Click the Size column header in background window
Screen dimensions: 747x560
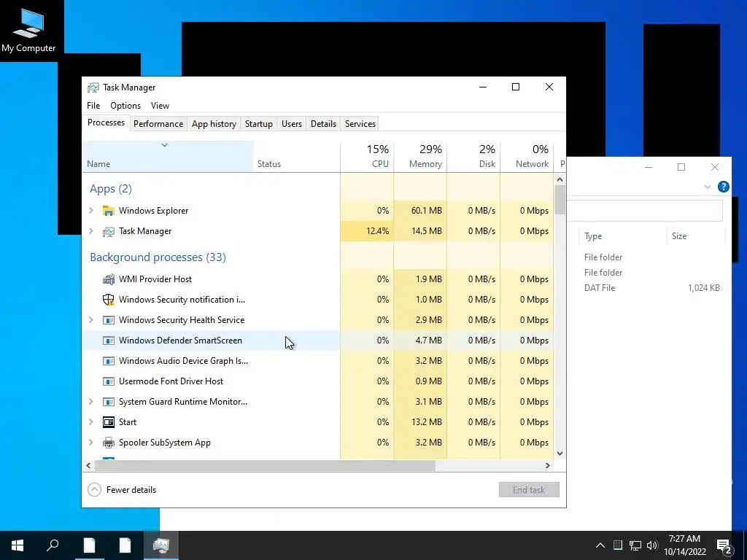click(x=695, y=236)
